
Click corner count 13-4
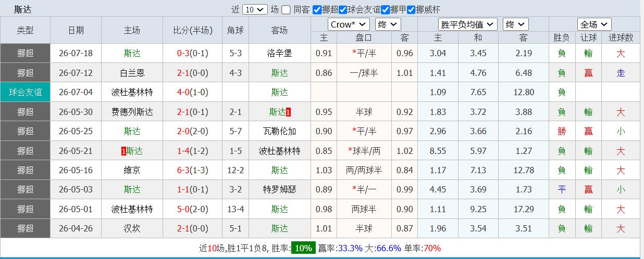[x=236, y=209]
